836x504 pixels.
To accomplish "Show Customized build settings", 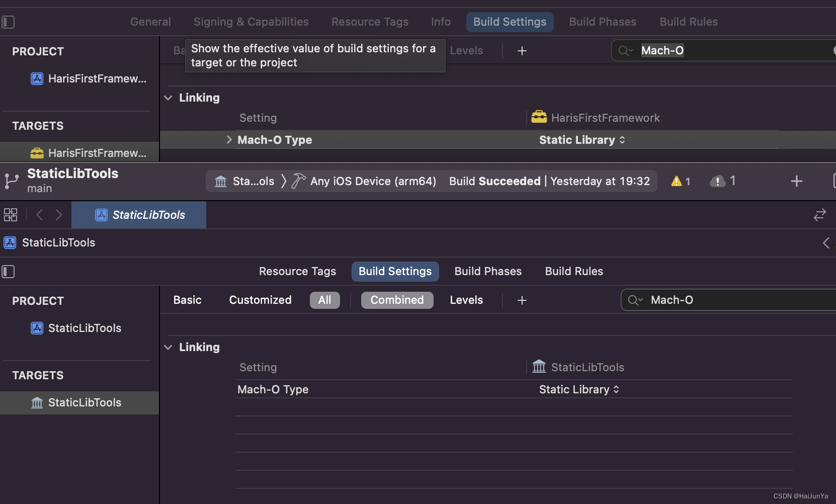I will (260, 300).
